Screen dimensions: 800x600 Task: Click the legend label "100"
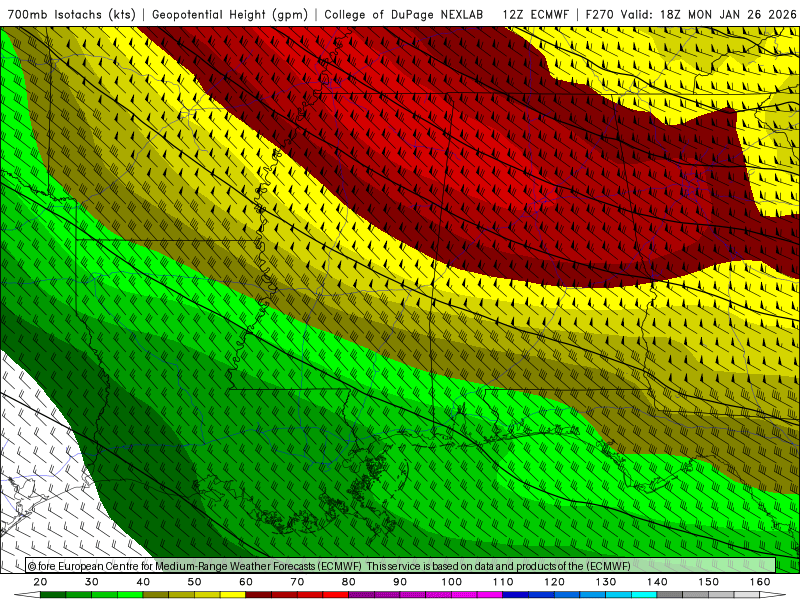pos(452,582)
